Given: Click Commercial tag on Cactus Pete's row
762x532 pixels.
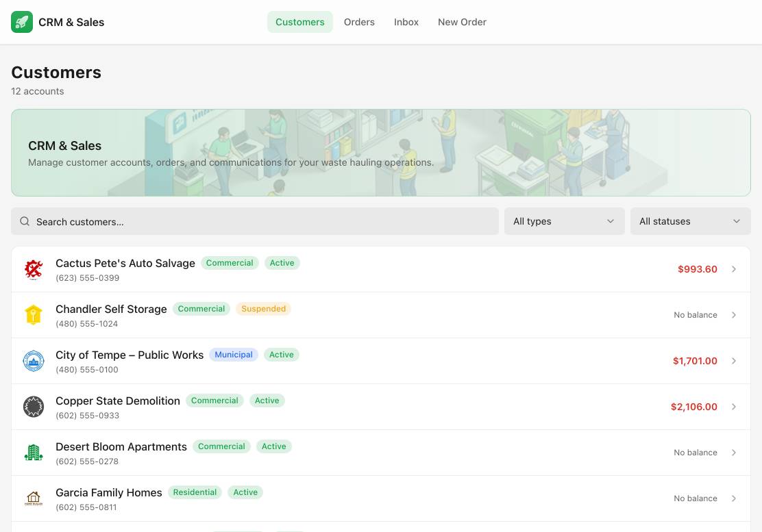Looking at the screenshot, I should click(230, 263).
